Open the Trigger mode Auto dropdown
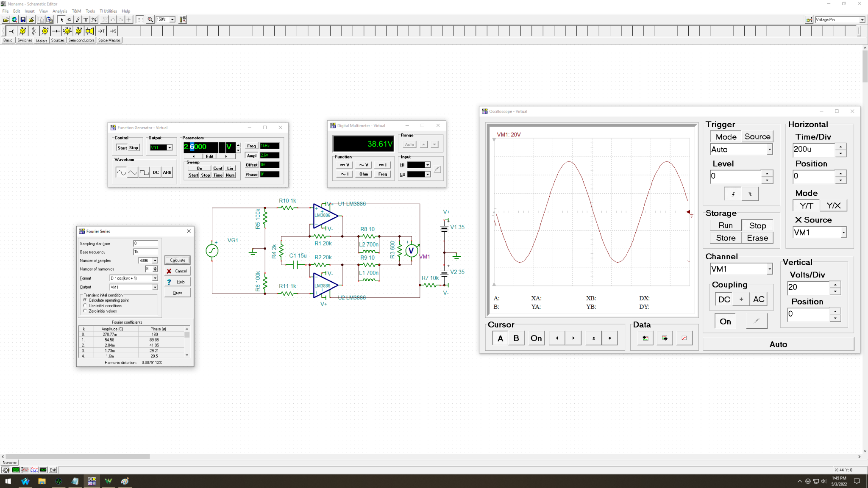 pos(770,150)
